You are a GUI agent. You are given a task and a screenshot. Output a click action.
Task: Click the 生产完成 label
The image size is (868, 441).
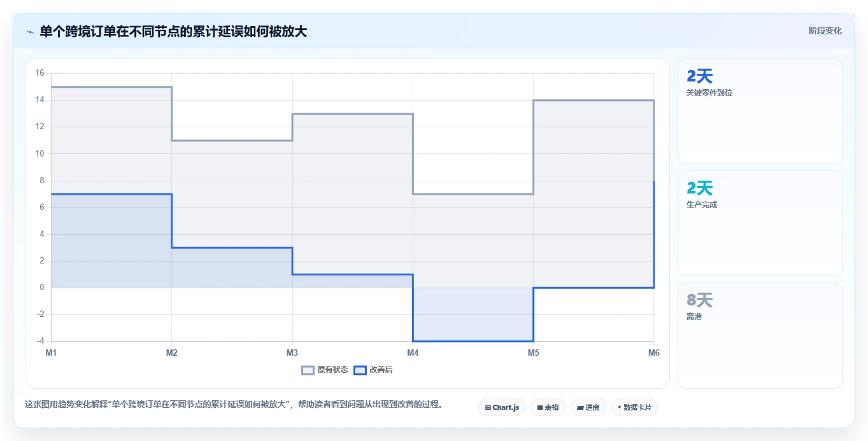(x=702, y=205)
